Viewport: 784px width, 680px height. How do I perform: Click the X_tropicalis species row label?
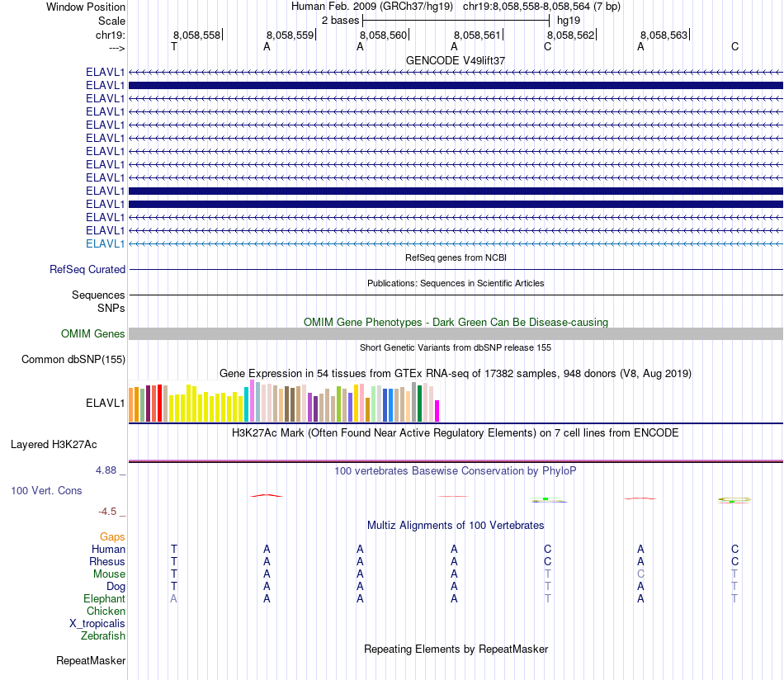97,624
